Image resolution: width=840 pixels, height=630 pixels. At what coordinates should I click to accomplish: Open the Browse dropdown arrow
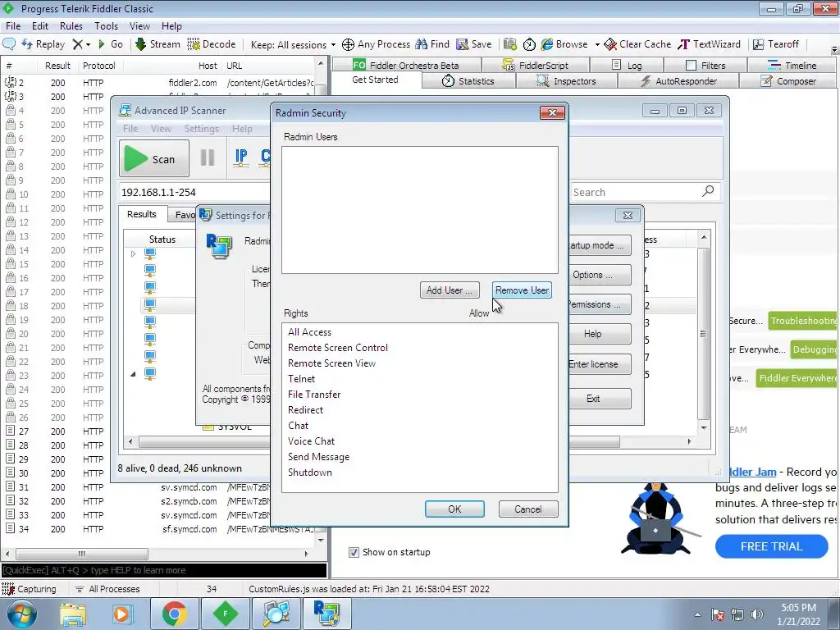click(x=597, y=44)
